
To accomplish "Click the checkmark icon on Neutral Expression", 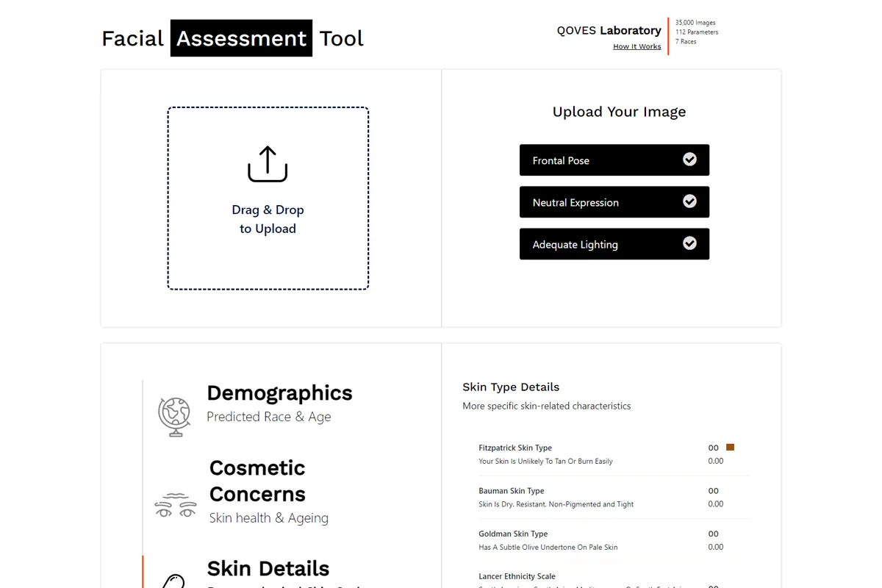I will click(689, 201).
